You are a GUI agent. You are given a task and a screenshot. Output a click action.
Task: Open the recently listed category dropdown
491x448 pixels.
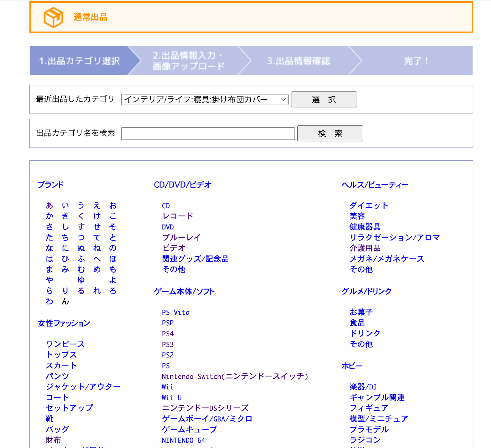click(x=204, y=99)
